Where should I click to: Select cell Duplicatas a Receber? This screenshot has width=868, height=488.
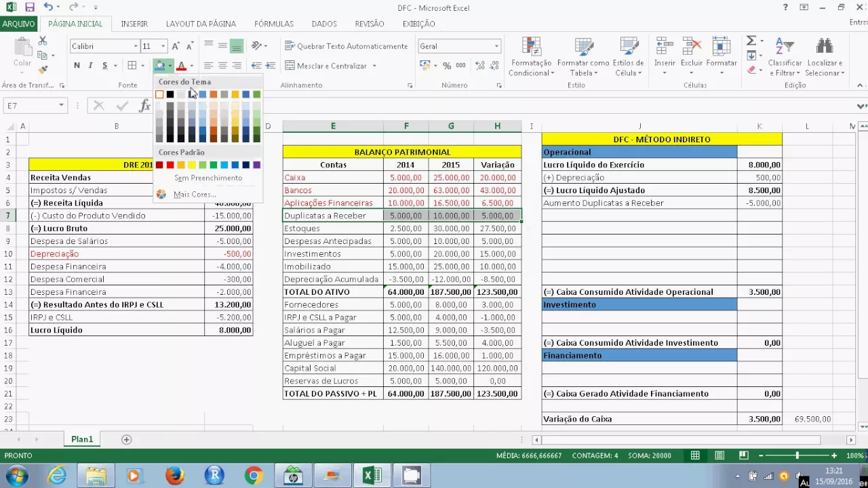tap(333, 216)
